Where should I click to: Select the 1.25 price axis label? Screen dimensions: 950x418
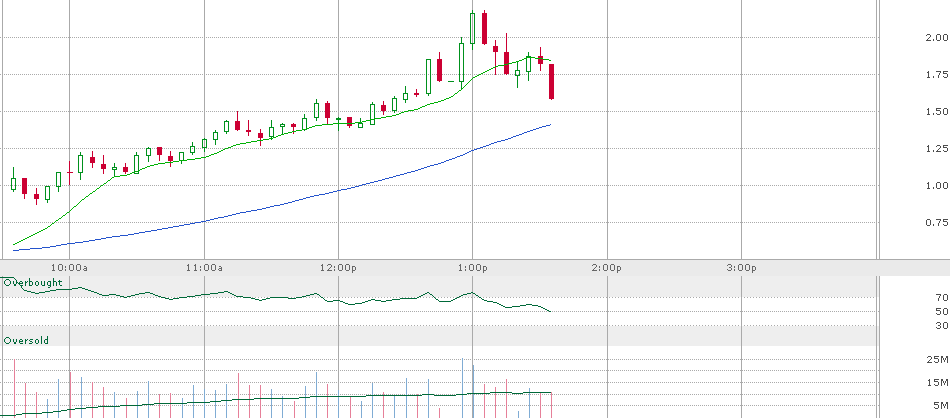(935, 148)
